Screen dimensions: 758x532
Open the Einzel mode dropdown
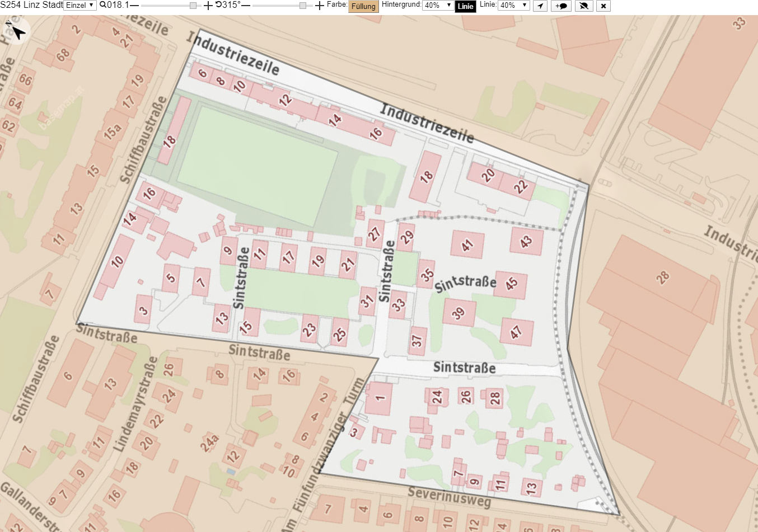[x=80, y=5]
